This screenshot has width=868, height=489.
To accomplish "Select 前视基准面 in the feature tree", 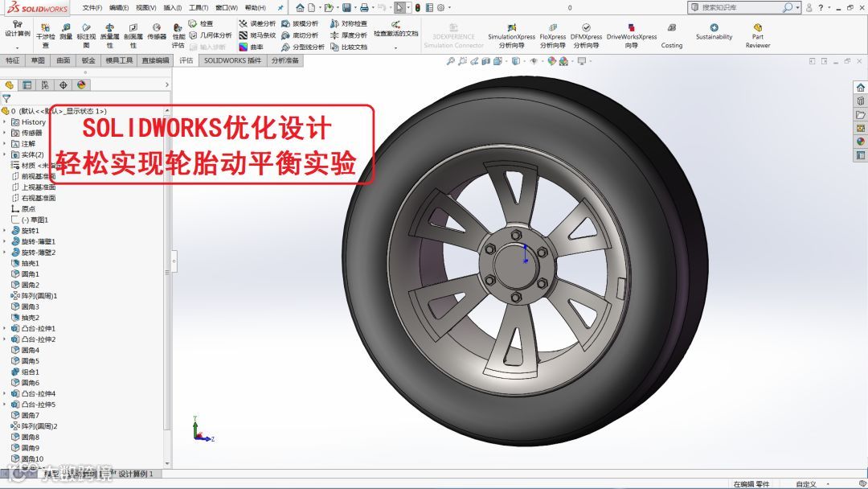I will click(x=34, y=176).
